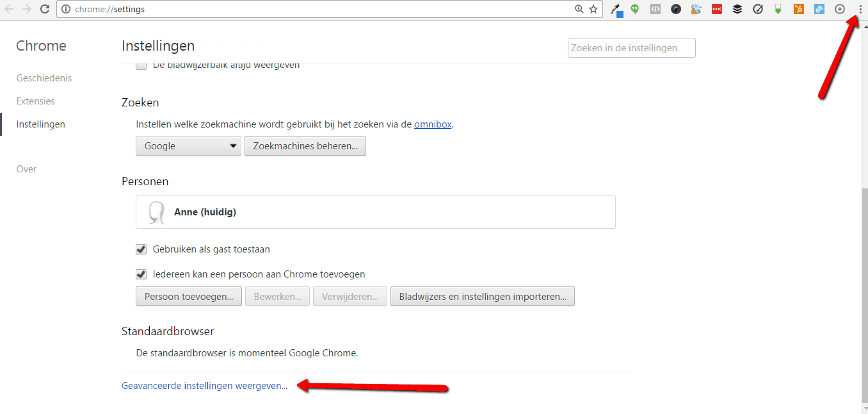
Task: Open the round camera lens extension
Action: coord(676,9)
